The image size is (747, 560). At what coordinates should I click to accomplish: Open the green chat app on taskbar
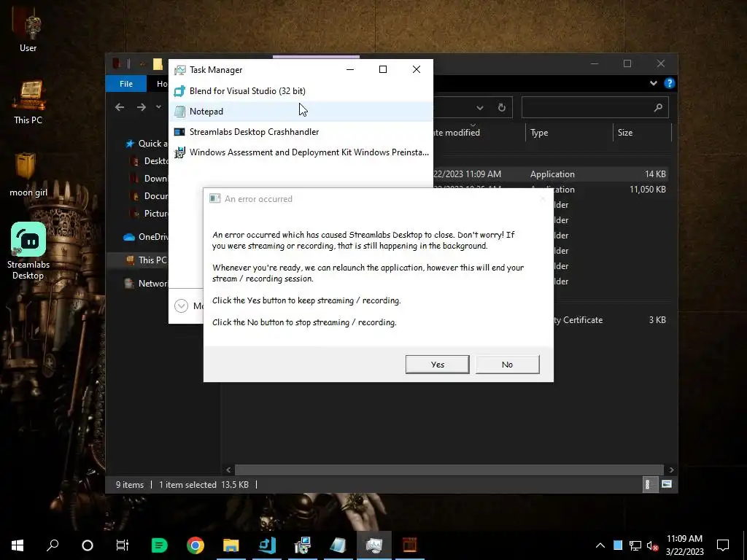coord(160,545)
